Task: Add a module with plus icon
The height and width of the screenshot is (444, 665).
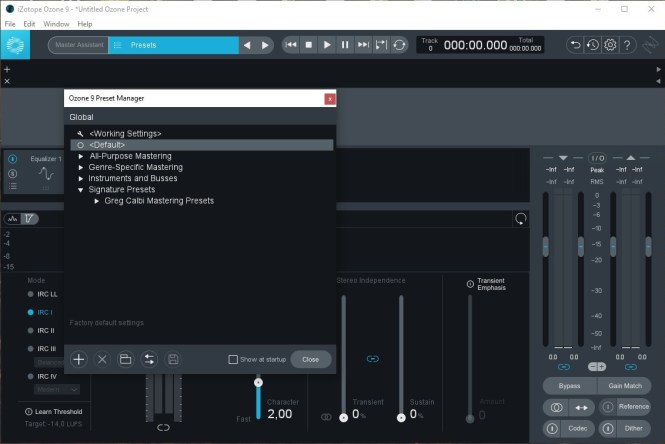Action: coord(7,69)
